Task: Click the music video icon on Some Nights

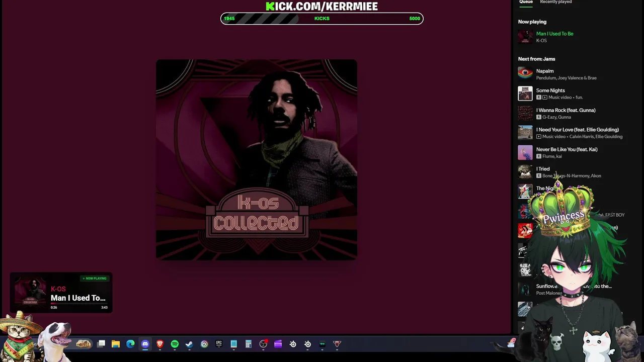Action: coord(545,98)
